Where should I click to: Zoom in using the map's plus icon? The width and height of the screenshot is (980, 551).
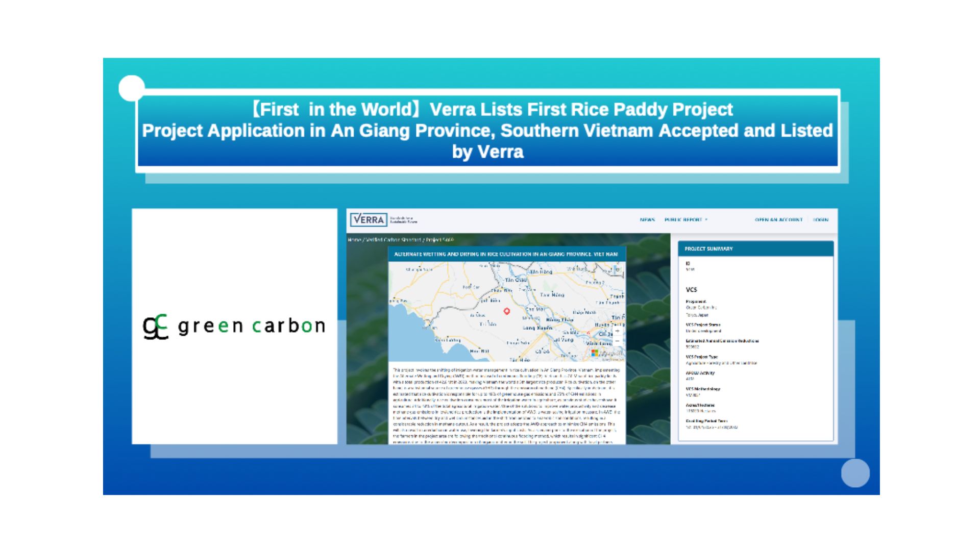(x=618, y=331)
